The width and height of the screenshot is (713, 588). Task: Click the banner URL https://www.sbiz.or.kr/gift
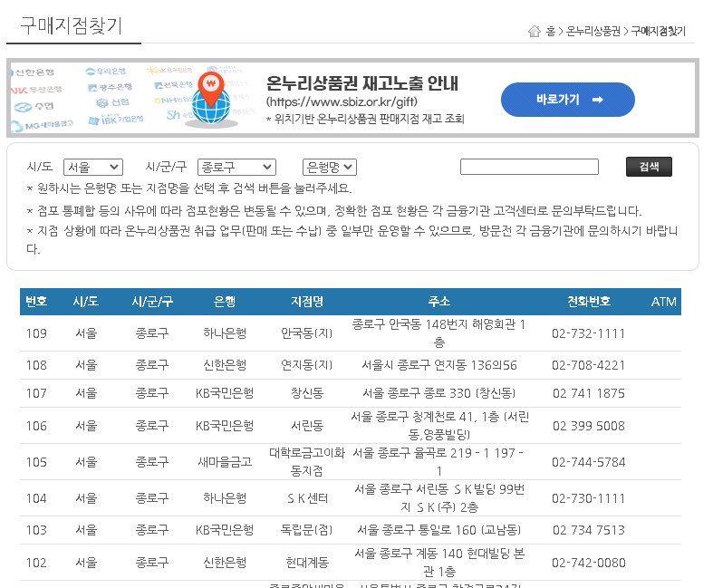tap(342, 101)
